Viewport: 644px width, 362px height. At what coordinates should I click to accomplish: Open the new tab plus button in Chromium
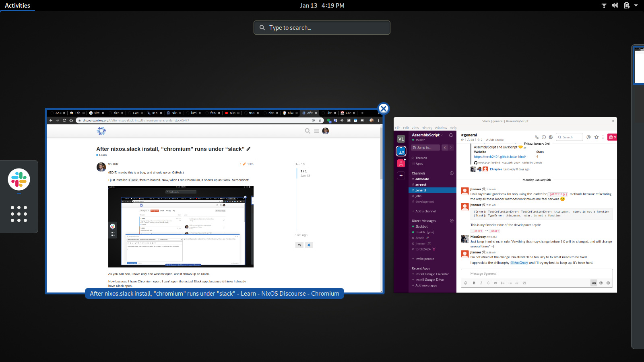coord(362,113)
